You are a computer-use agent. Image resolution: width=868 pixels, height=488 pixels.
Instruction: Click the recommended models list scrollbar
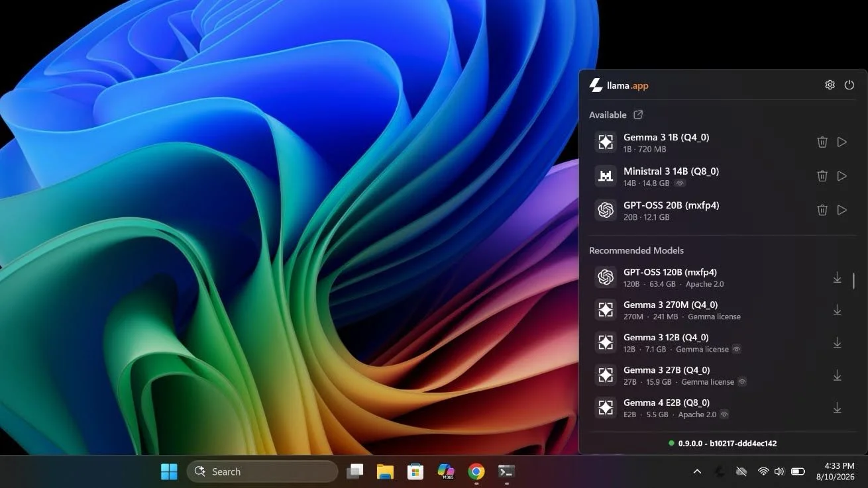853,281
